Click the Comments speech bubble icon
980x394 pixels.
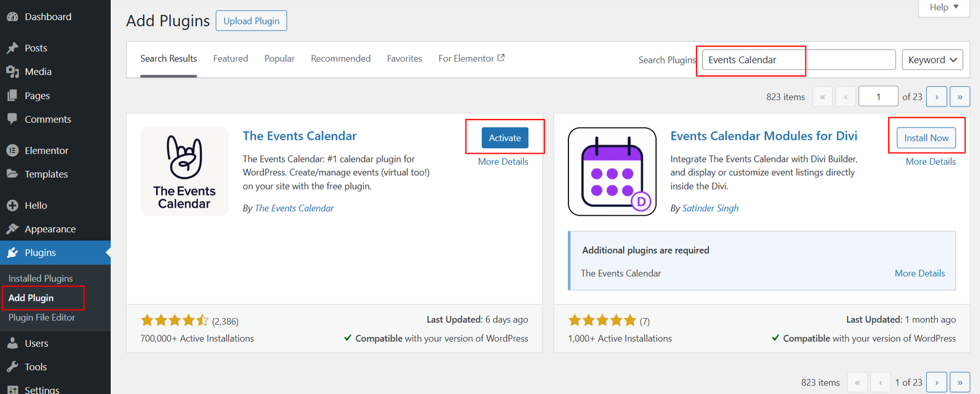click(x=12, y=119)
